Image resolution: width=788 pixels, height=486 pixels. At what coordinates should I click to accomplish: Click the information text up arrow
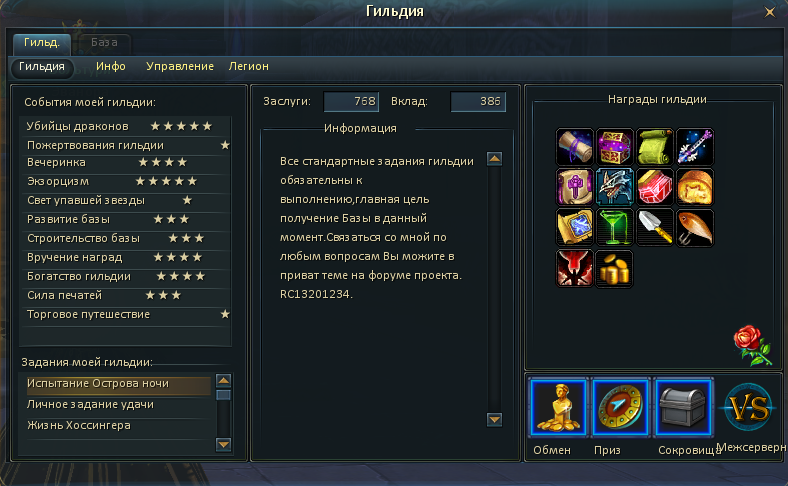495,159
